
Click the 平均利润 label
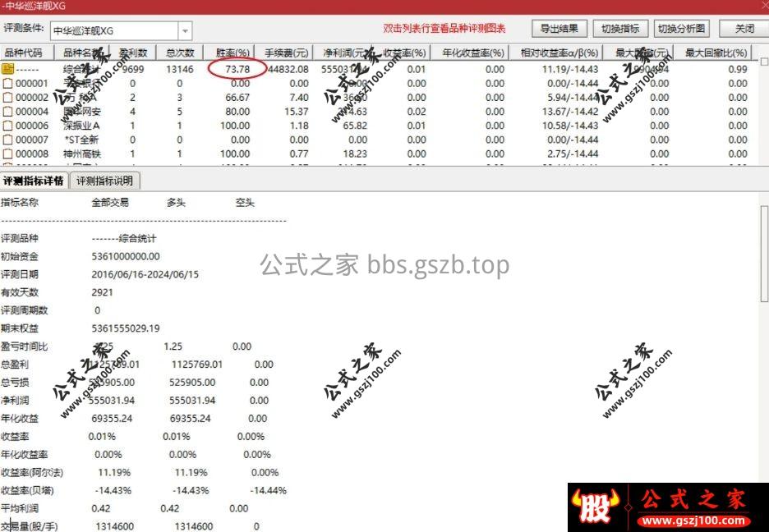[x=20, y=508]
